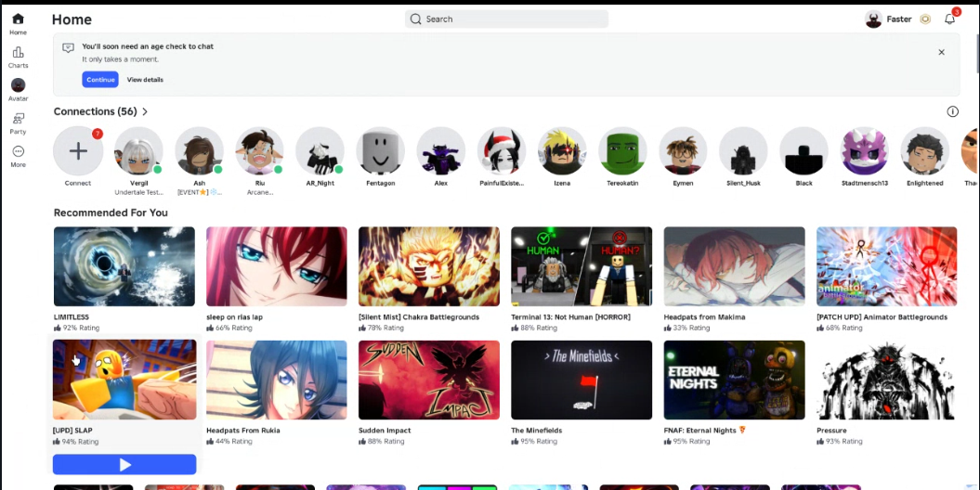This screenshot has height=490, width=980.
Task: Open Enlightened's connection avatar
Action: coord(925,151)
